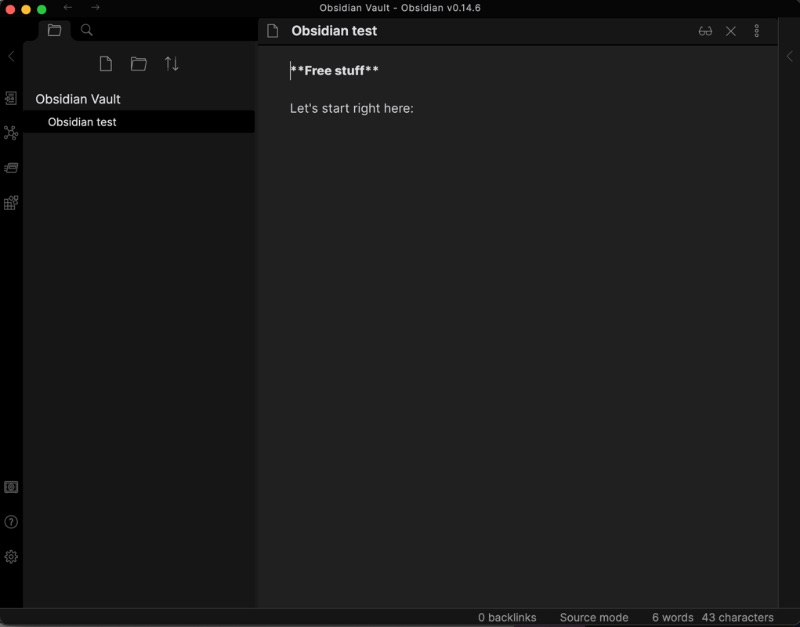
Task: Create a new note
Action: [x=106, y=64]
